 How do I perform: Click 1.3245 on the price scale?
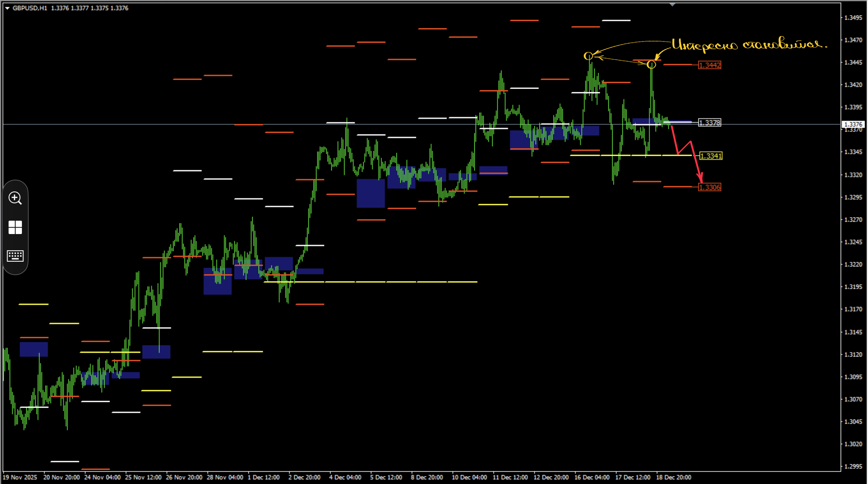click(x=853, y=242)
